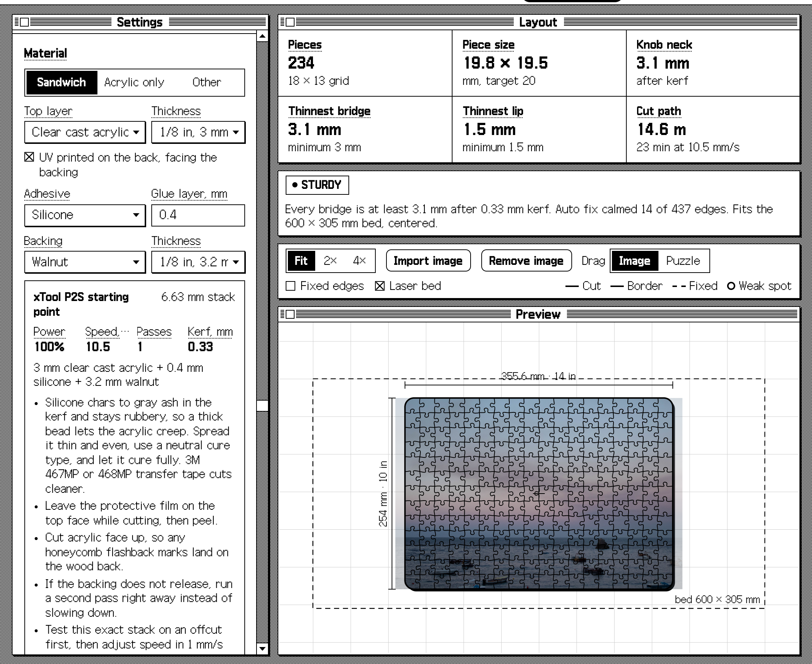The image size is (812, 664).
Task: Click the crosshair at the puzzle center
Action: [x=539, y=494]
